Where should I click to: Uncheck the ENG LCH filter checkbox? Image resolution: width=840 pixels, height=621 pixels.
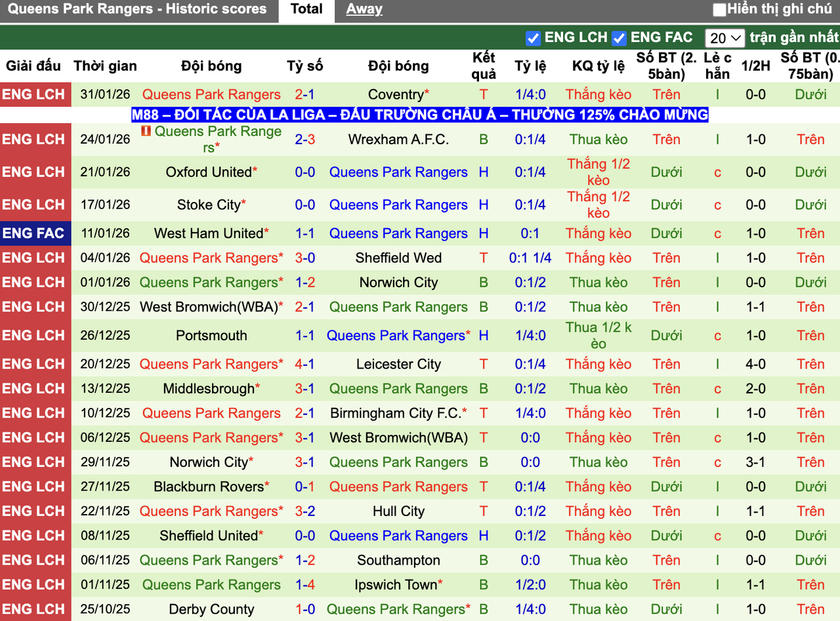(534, 38)
